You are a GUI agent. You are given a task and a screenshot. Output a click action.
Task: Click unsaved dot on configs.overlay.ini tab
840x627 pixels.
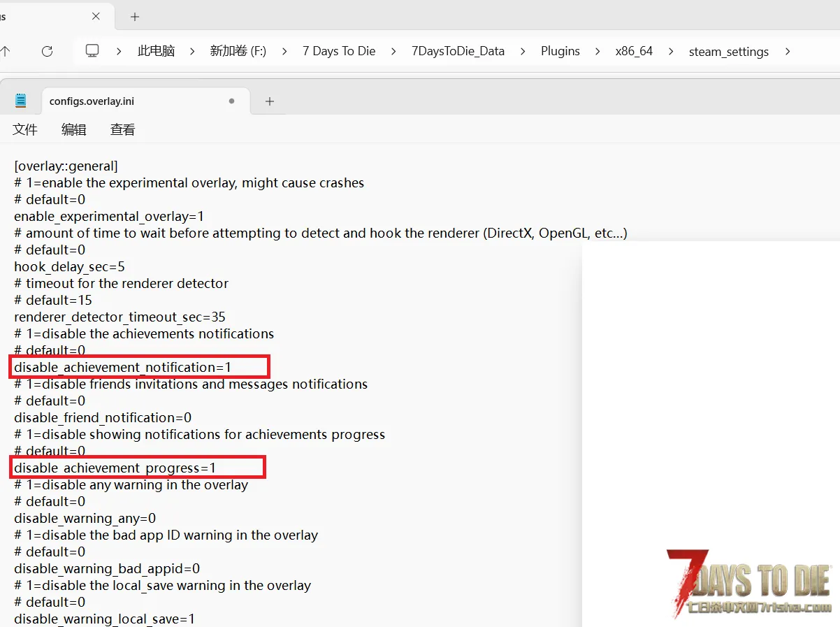(231, 101)
